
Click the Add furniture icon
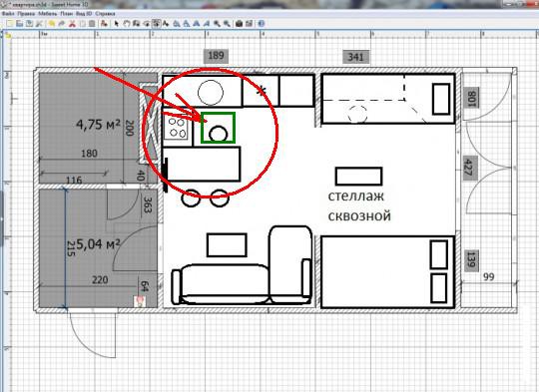point(104,23)
